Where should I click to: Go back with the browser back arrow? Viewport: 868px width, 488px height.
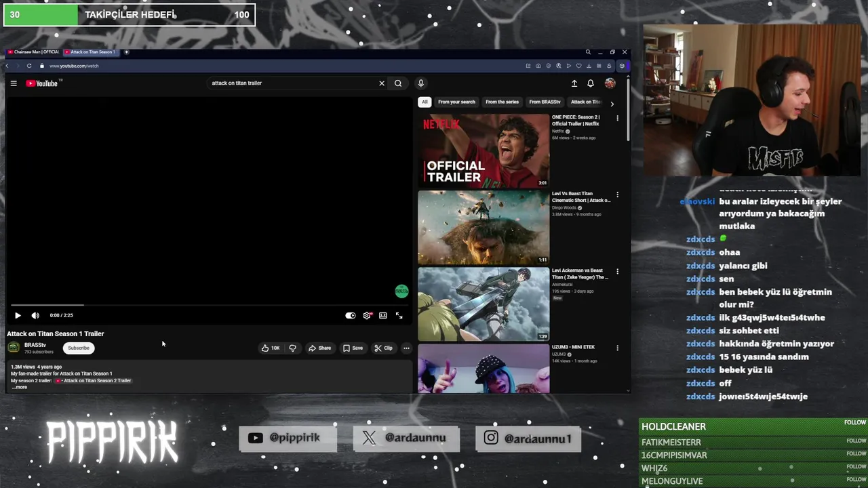(x=7, y=66)
